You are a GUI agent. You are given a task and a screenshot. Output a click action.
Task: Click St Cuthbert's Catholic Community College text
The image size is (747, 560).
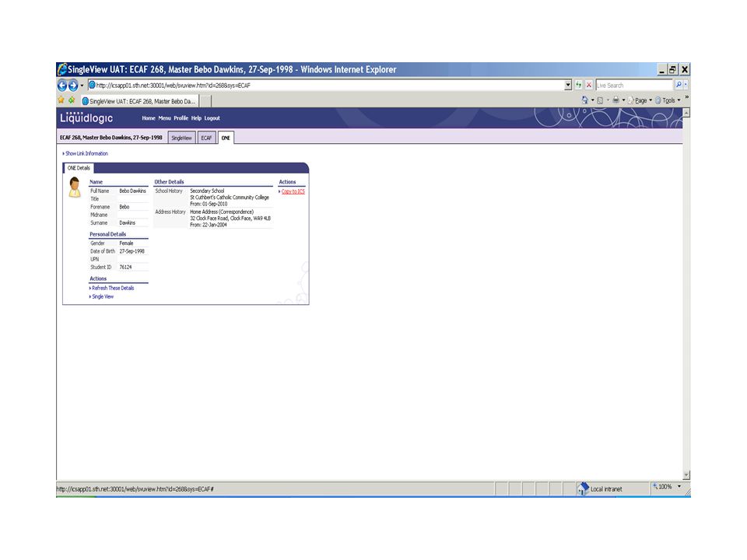tap(230, 198)
